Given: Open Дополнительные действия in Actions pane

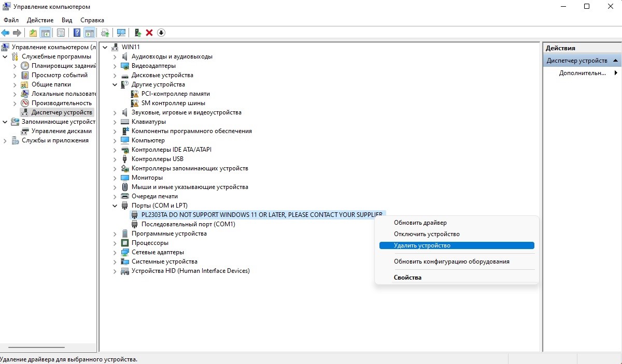Looking at the screenshot, I should [582, 73].
